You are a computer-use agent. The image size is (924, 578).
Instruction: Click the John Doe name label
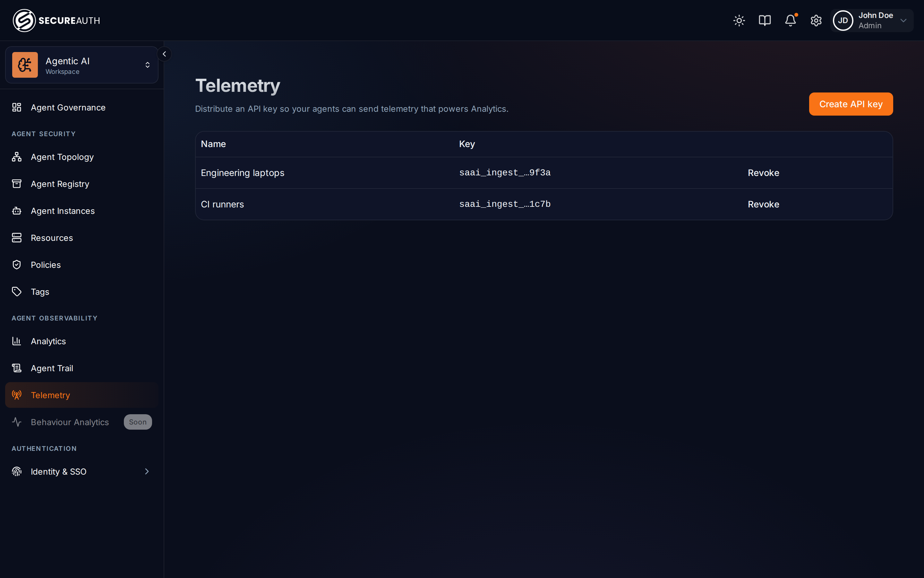[x=876, y=15]
